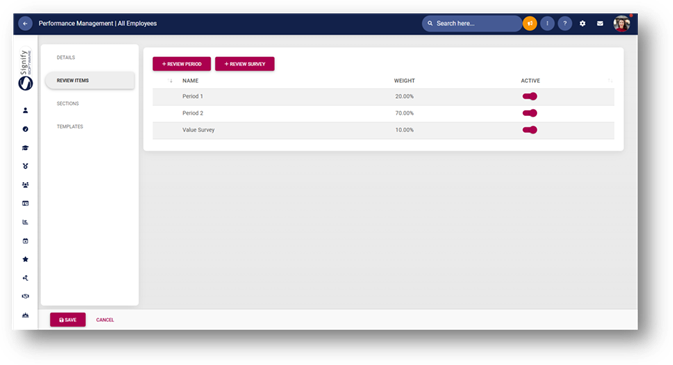This screenshot has width=673, height=365.
Task: Select the Period 2 row name
Action: tap(193, 113)
